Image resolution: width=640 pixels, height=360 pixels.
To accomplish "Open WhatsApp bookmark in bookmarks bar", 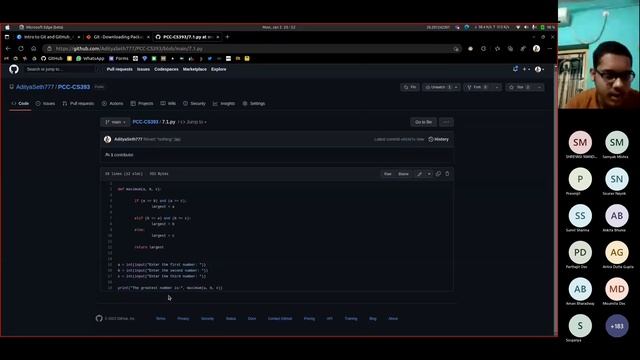I will 90,58.
